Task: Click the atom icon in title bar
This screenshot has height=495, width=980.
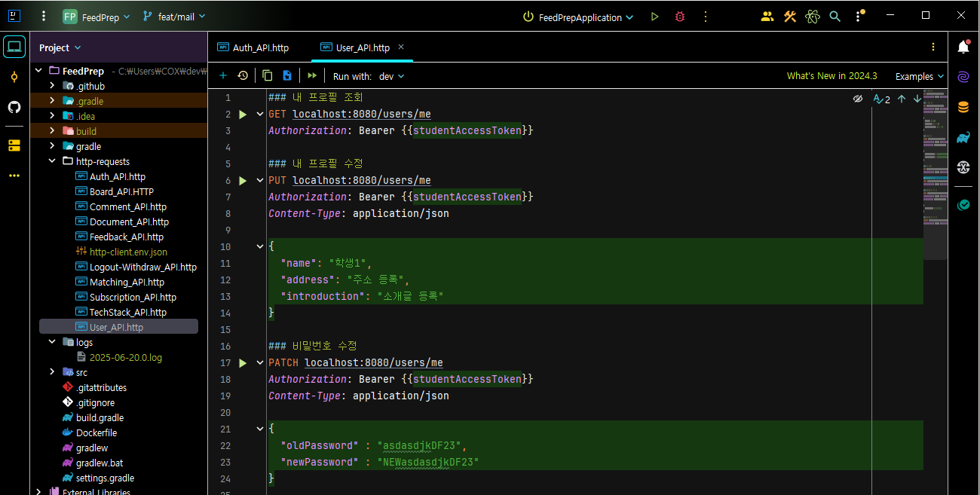Action: pos(812,17)
